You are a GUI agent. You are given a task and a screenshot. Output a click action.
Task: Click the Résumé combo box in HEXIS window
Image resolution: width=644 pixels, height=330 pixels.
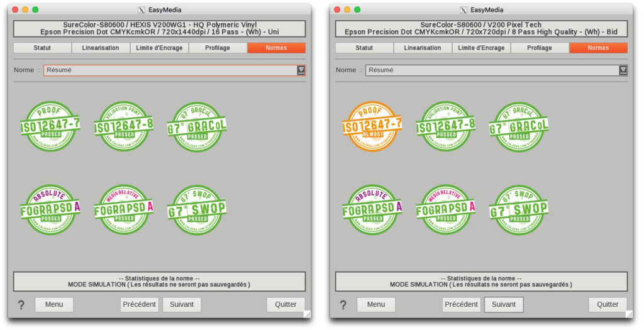(x=170, y=70)
